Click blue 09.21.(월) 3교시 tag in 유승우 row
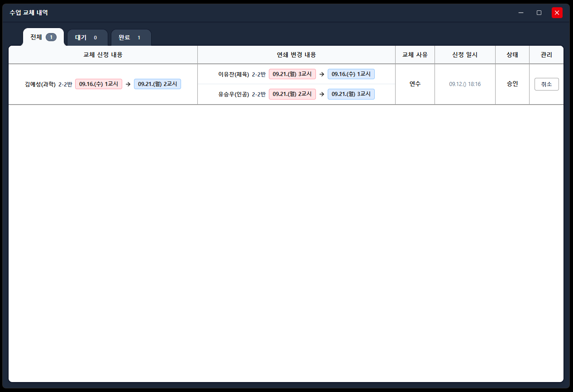The image size is (573, 392). pyautogui.click(x=351, y=94)
